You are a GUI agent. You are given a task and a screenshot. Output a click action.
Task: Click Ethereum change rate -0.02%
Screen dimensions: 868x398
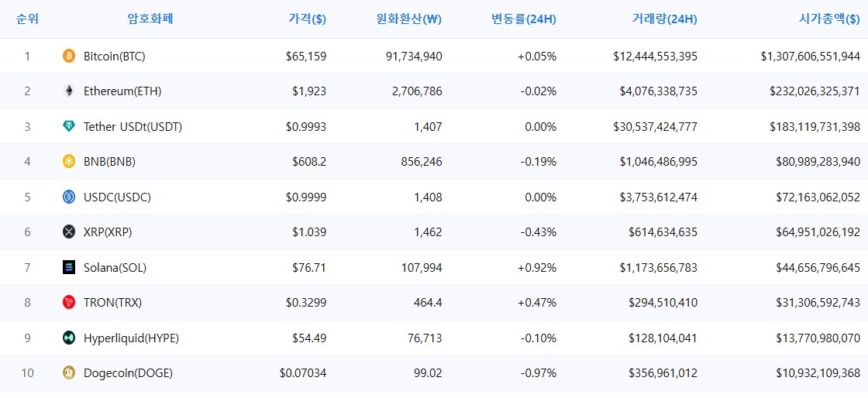[x=538, y=91]
